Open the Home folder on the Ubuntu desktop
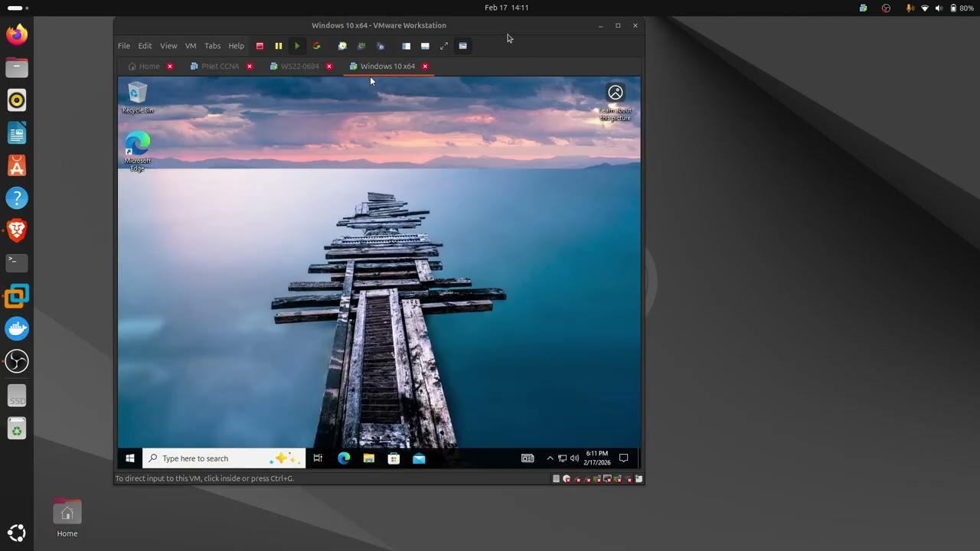This screenshot has width=980, height=551. (67, 518)
